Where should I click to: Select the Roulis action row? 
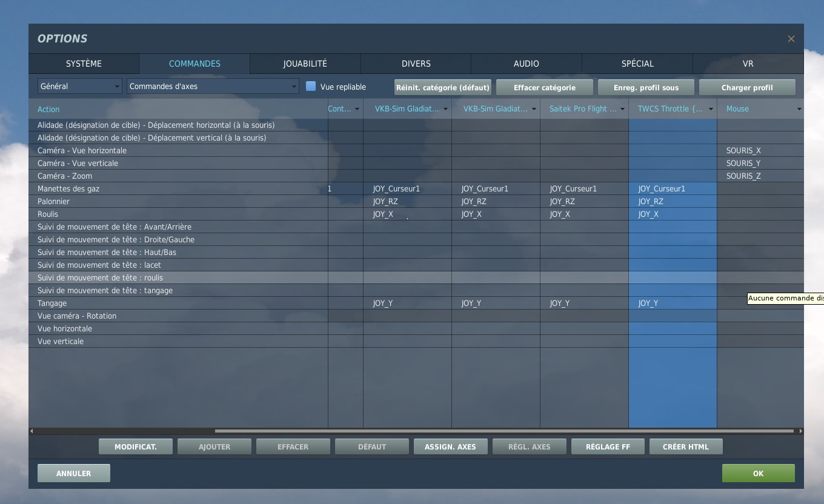click(x=416, y=214)
